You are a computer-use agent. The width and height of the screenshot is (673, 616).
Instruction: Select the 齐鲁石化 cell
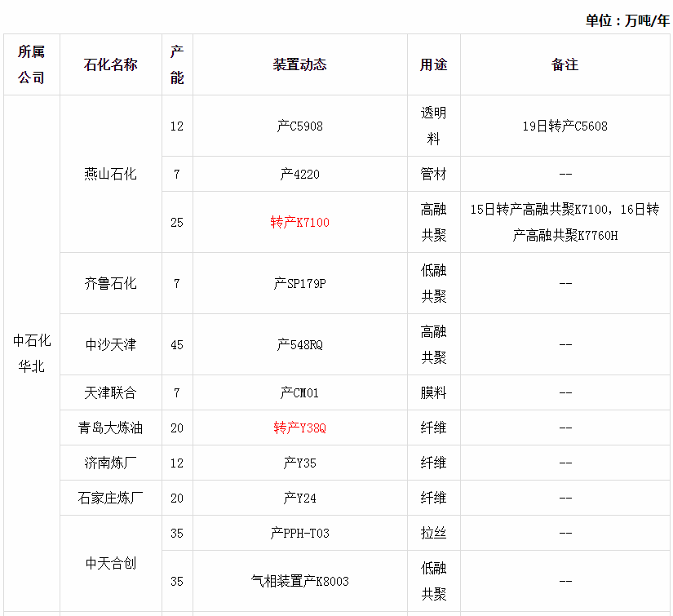[x=110, y=283]
